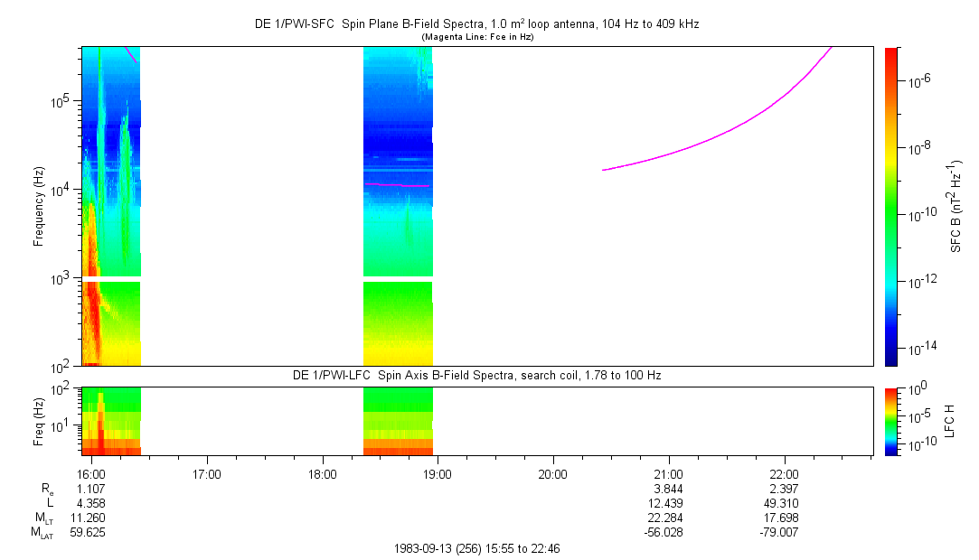
Task: Select the 17:00 time axis tick label
Action: point(207,473)
